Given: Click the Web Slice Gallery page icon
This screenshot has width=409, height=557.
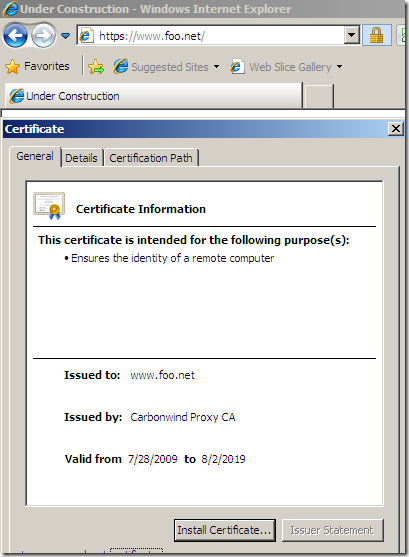Looking at the screenshot, I should (237, 66).
